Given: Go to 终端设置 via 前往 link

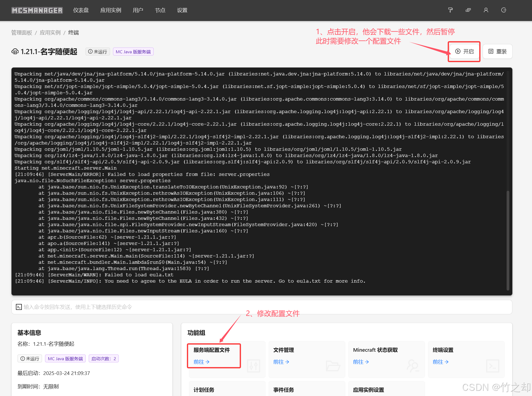Looking at the screenshot, I should 441,362.
